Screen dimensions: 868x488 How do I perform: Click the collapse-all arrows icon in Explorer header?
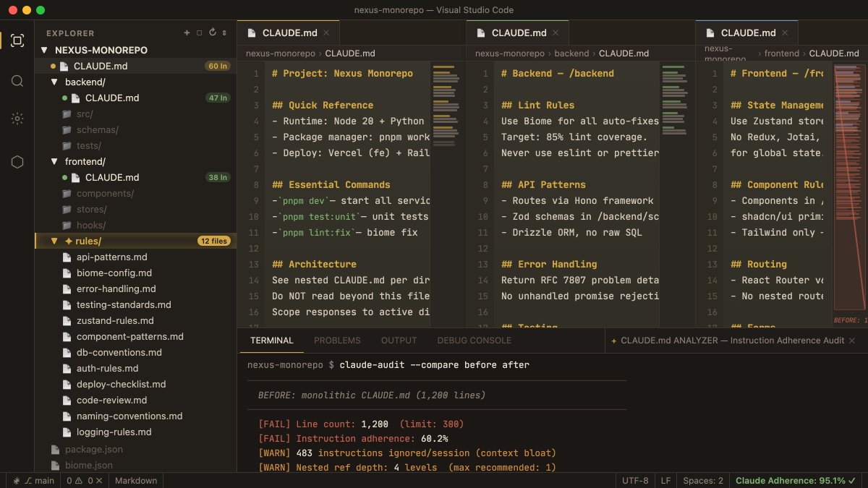point(224,33)
